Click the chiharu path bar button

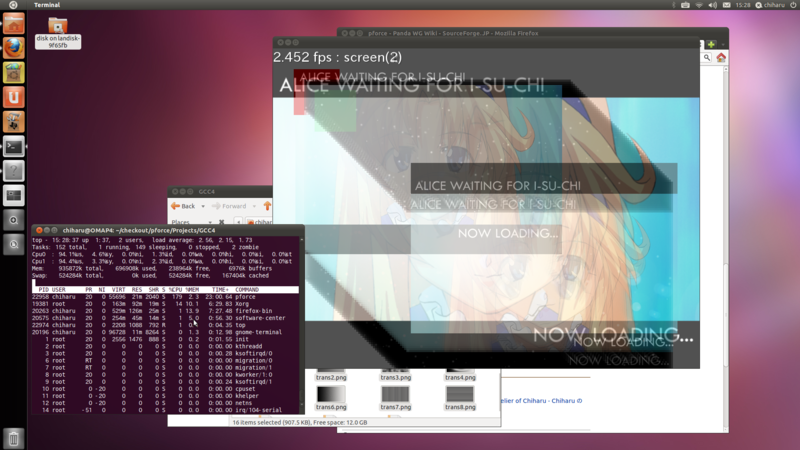point(259,222)
